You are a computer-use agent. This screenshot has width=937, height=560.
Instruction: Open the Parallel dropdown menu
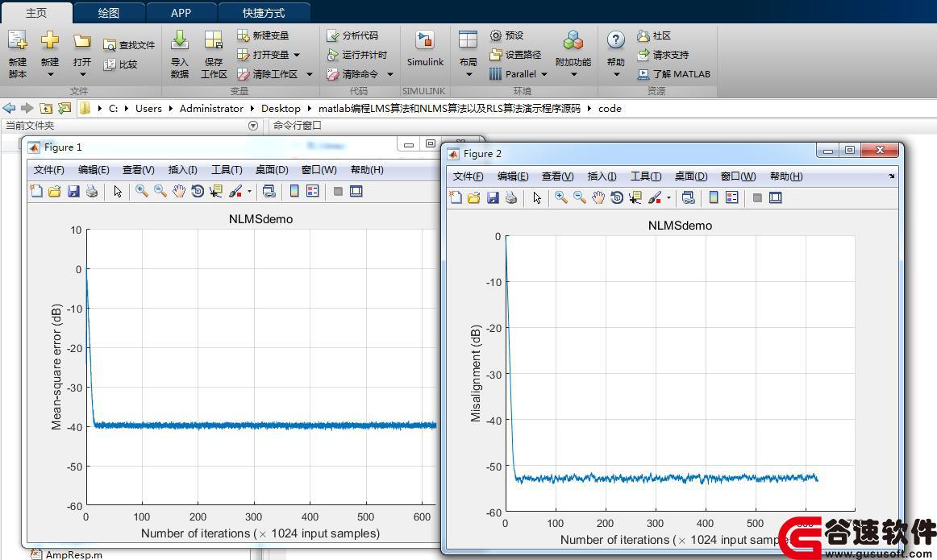point(544,74)
